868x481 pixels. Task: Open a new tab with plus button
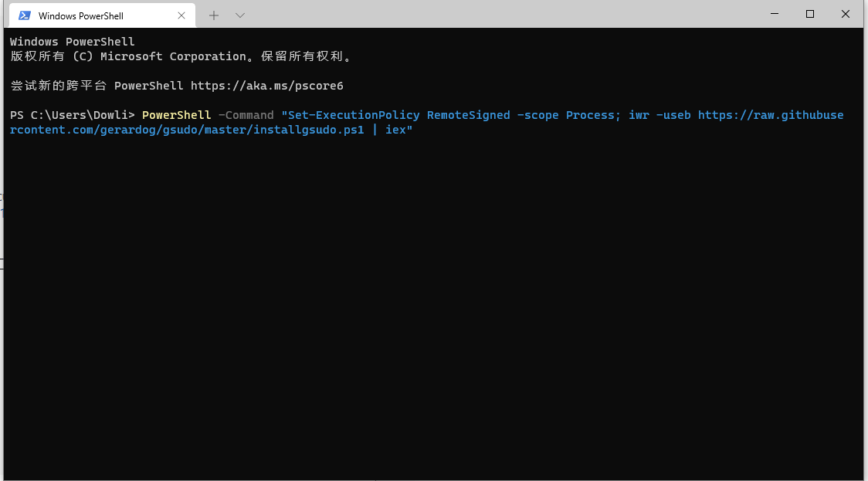pos(214,15)
